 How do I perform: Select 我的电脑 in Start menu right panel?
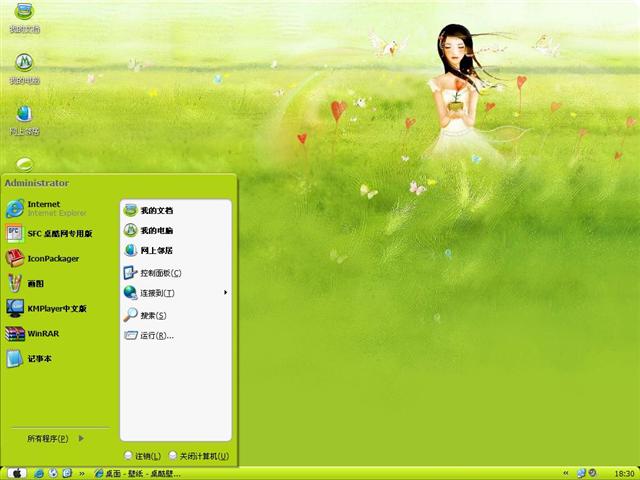coord(149,230)
